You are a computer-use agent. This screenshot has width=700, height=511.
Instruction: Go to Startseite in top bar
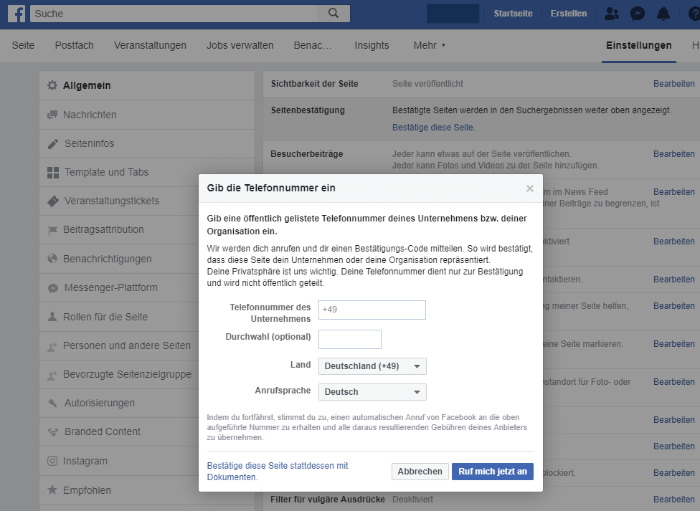(x=513, y=13)
